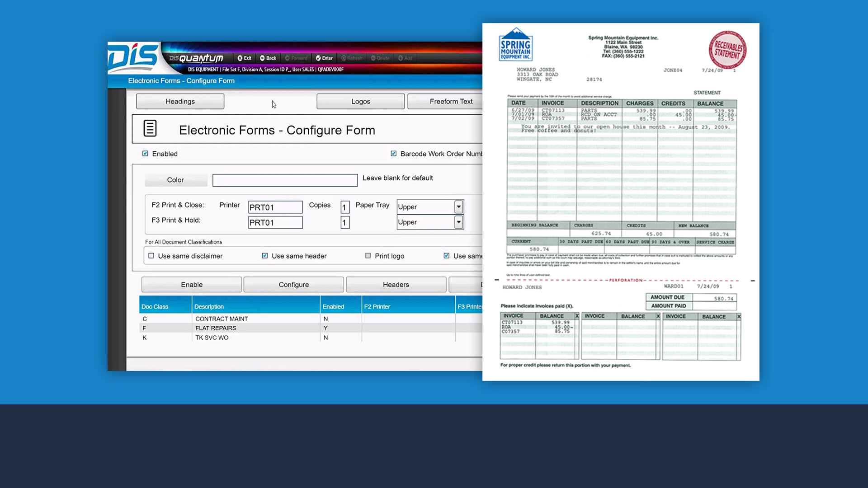Image resolution: width=868 pixels, height=488 pixels.
Task: Toggle the Print logo checkbox
Action: coord(368,256)
